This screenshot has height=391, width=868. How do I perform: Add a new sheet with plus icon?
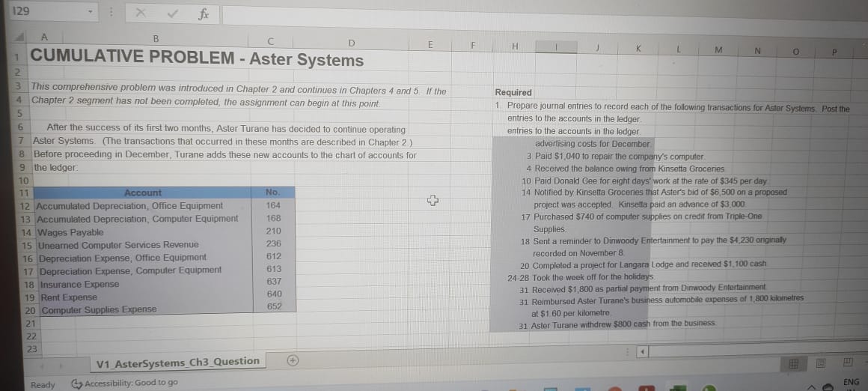[x=293, y=360]
